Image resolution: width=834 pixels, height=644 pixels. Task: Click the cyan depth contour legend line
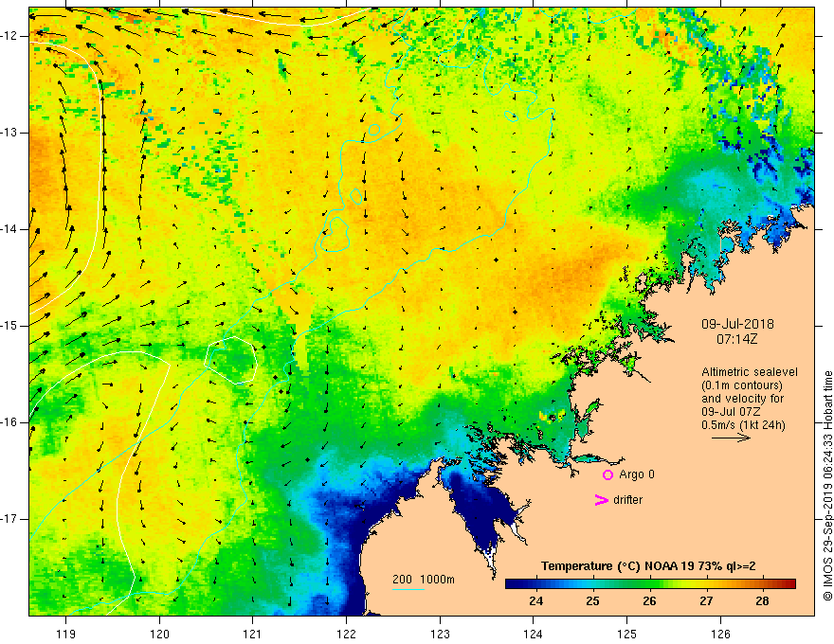point(408,589)
